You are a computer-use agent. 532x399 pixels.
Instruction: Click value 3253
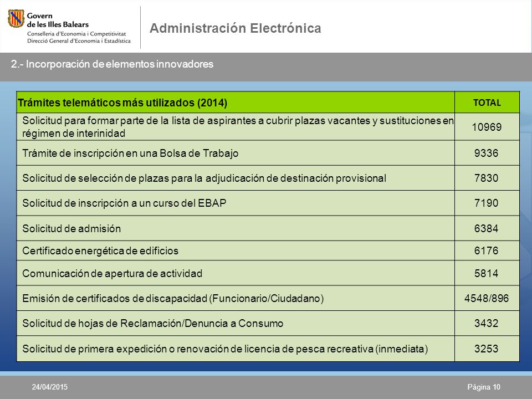[486, 349]
